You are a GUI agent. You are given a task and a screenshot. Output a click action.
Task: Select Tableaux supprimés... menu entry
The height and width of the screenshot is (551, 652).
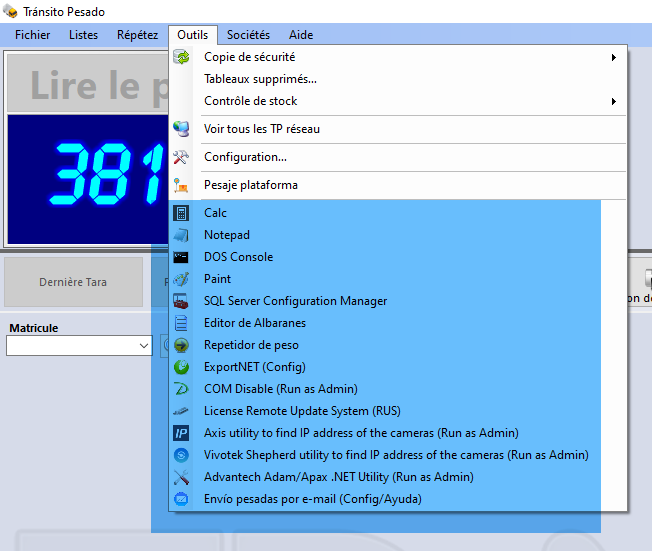point(398,79)
